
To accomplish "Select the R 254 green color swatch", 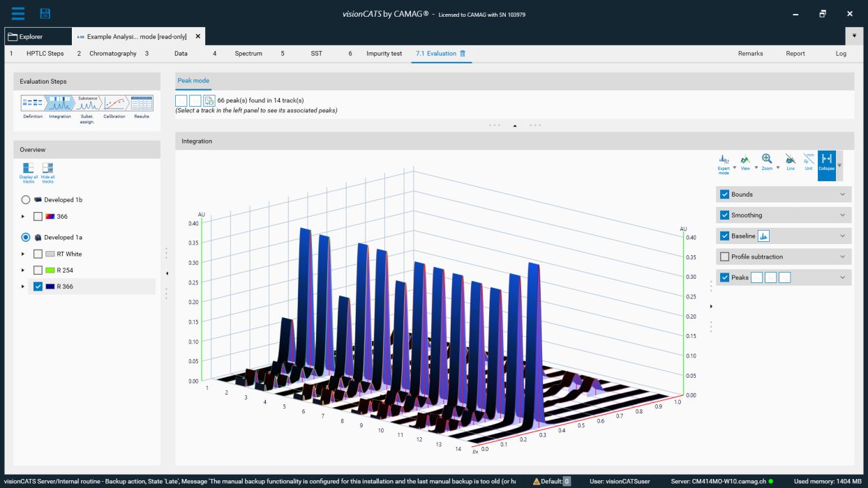I will tap(50, 270).
